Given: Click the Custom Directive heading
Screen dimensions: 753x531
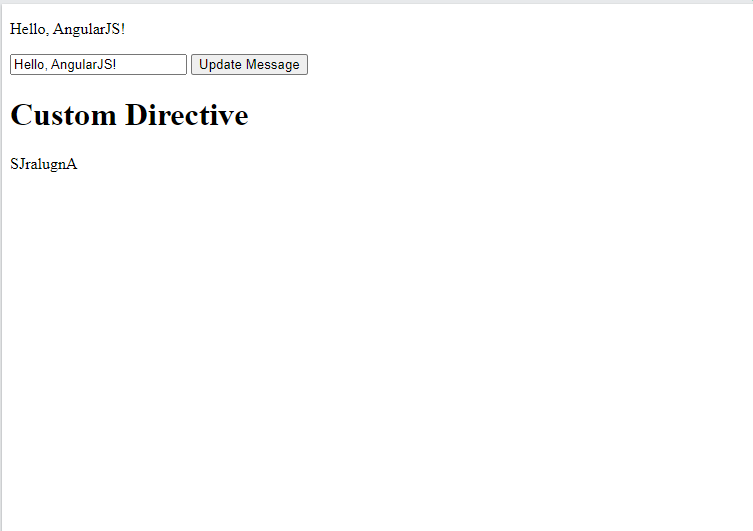Looking at the screenshot, I should click(129, 116).
